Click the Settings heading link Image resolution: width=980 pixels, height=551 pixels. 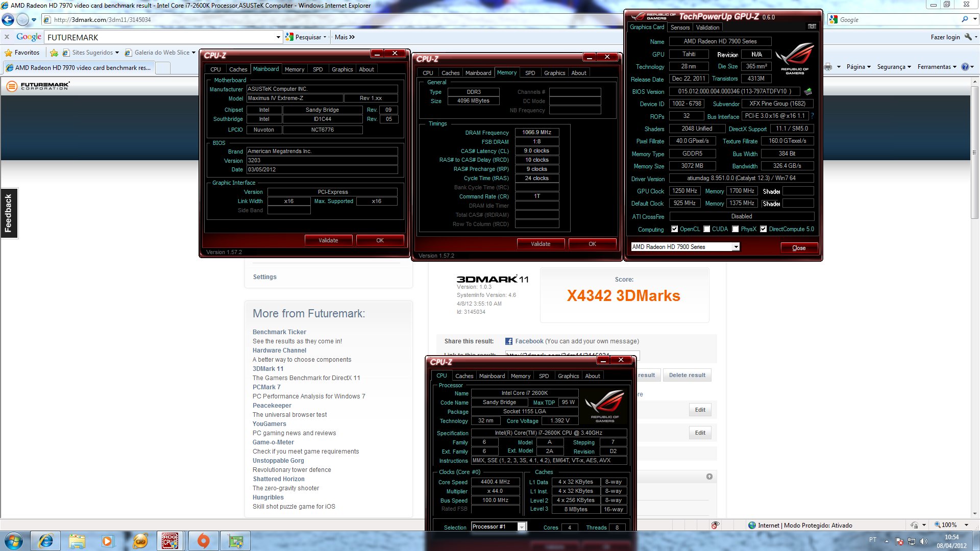click(x=264, y=277)
